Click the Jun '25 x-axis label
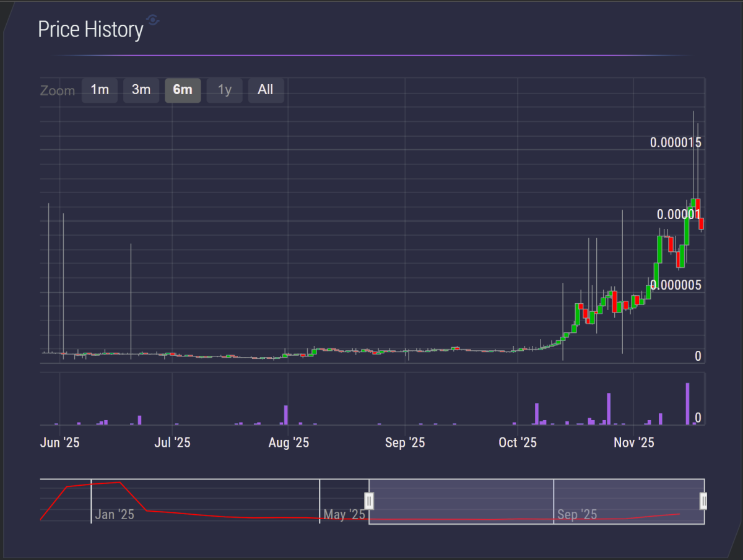The image size is (743, 560). 59,442
